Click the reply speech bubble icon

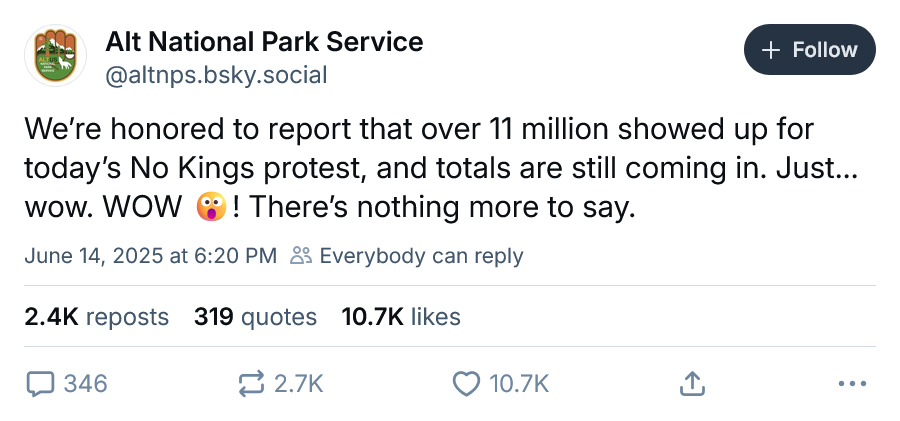41,384
